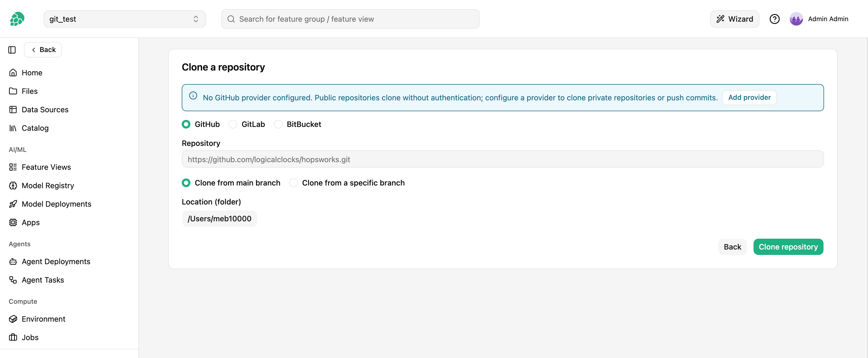
Task: Choose Clone from a specific branch
Action: coord(293,183)
